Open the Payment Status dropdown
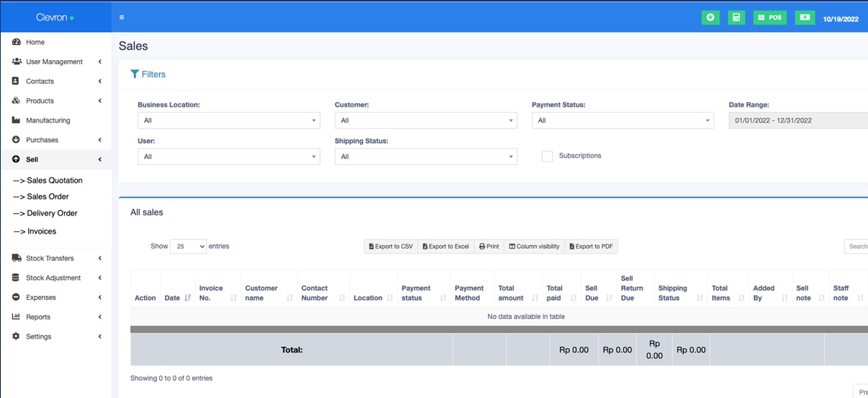This screenshot has height=398, width=868. (x=622, y=120)
